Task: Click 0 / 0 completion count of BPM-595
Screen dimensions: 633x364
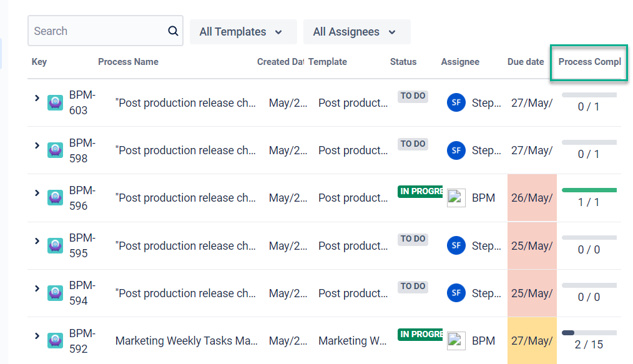Action: pos(589,249)
